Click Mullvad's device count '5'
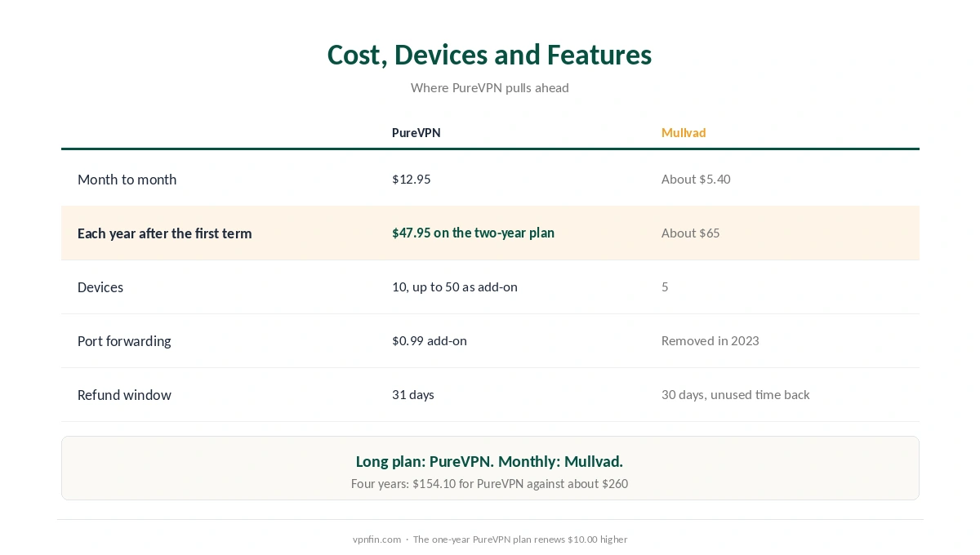Screen dimensions: 980x555 [665, 286]
